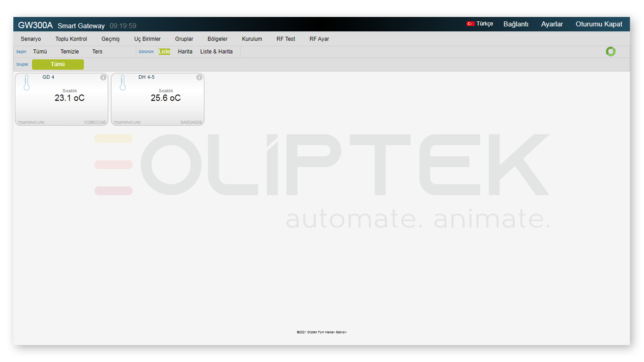Select Liste & Harita combined view
Image resolution: width=644 pixels, height=362 pixels.
pyautogui.click(x=216, y=52)
